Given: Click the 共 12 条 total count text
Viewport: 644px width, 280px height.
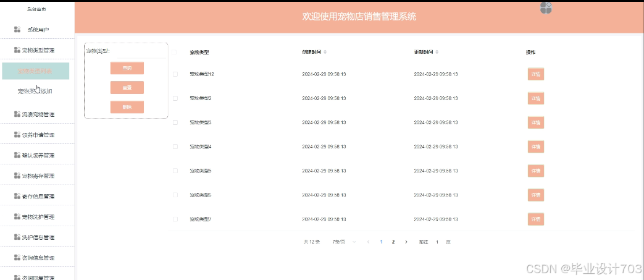Looking at the screenshot, I should click(311, 242).
